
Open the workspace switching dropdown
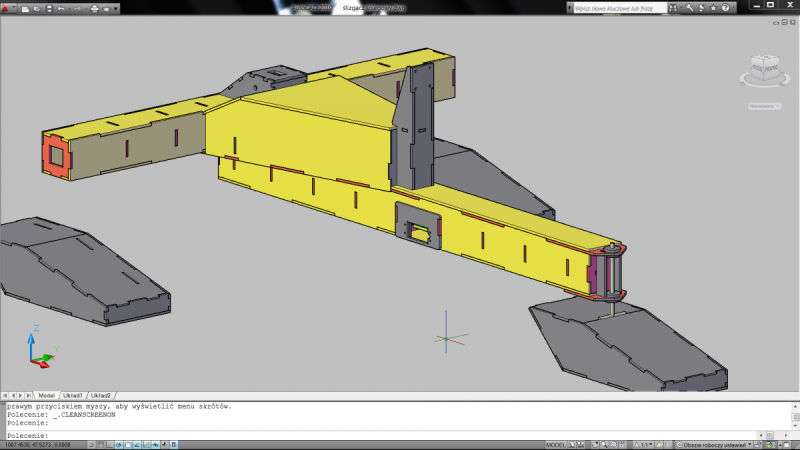pos(715,444)
